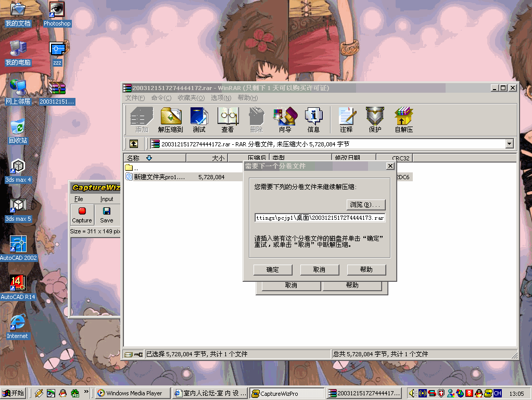This screenshot has height=400, width=532.
Task: Click the 开始 Start button
Action: point(13,393)
